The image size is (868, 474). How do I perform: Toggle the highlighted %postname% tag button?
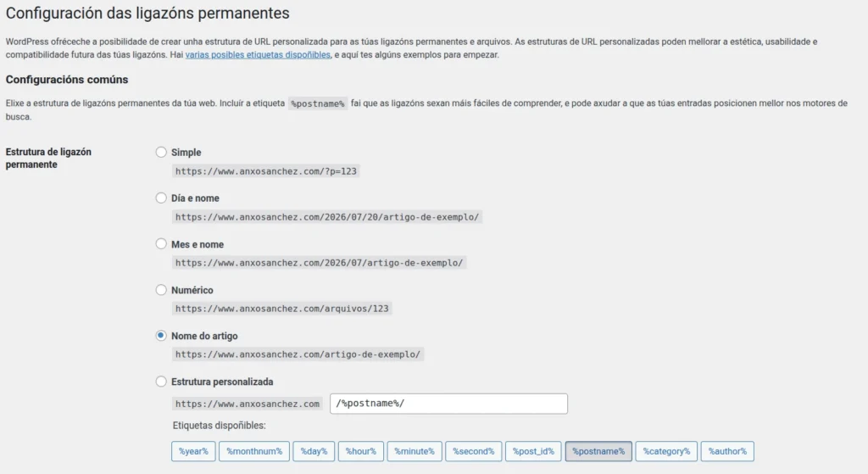[x=598, y=451]
